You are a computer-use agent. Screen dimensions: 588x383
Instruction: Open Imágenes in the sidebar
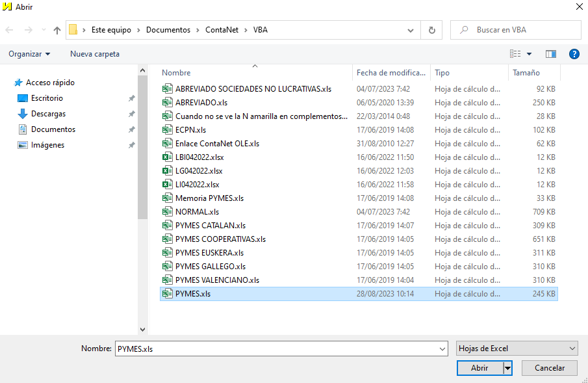tap(47, 145)
